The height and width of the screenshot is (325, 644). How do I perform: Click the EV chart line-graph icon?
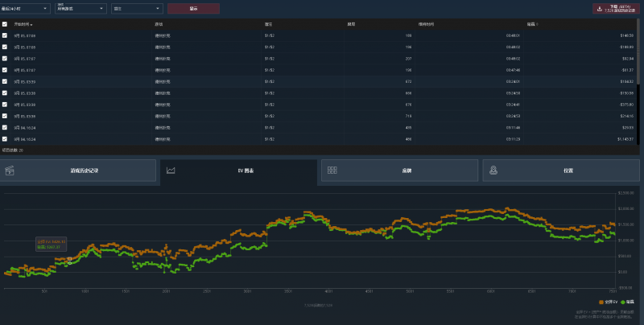coord(171,171)
